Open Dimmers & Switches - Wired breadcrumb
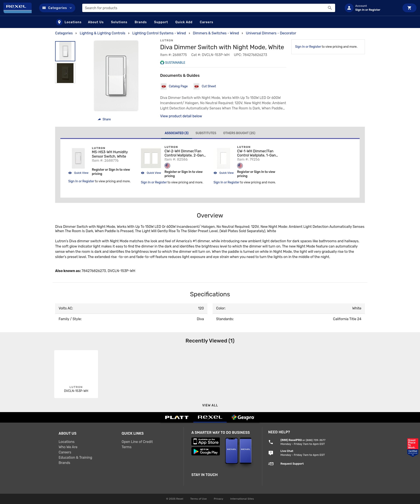 coord(216,33)
